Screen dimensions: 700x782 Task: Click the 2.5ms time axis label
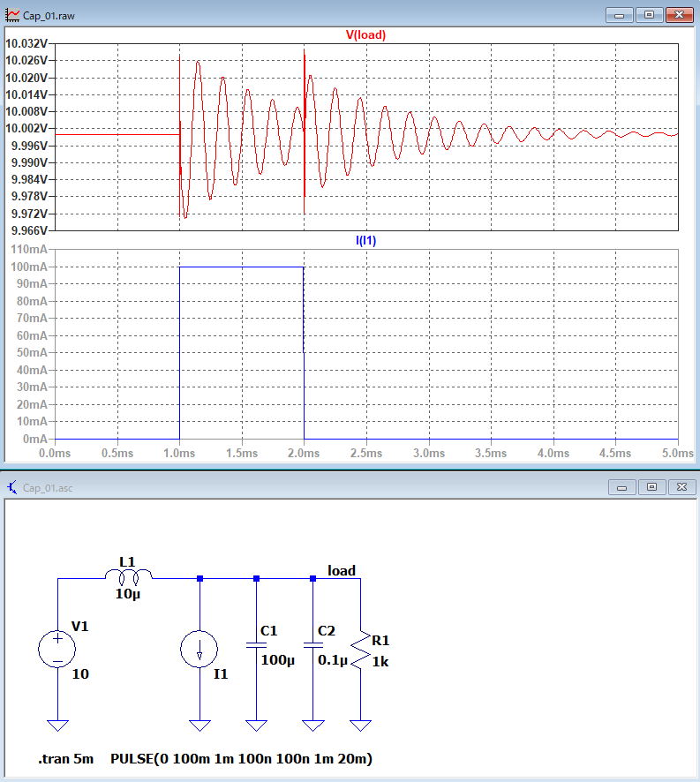pyautogui.click(x=366, y=453)
